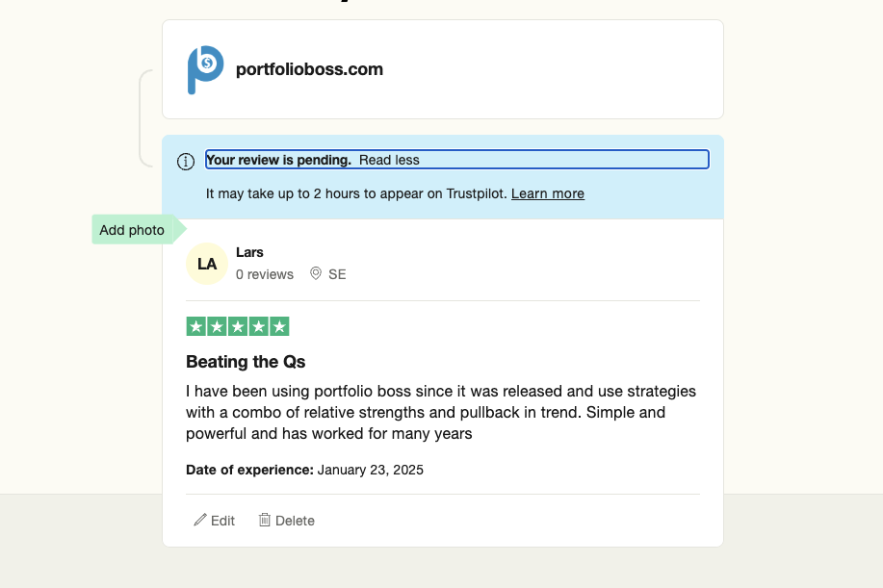Click the Edit text label

[x=222, y=521]
